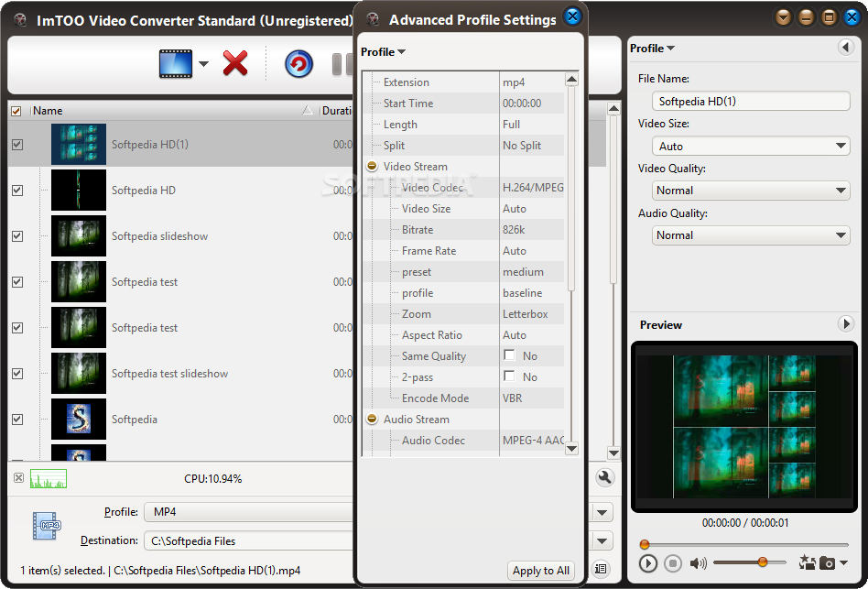
Task: Stop the preview playback
Action: 673,563
